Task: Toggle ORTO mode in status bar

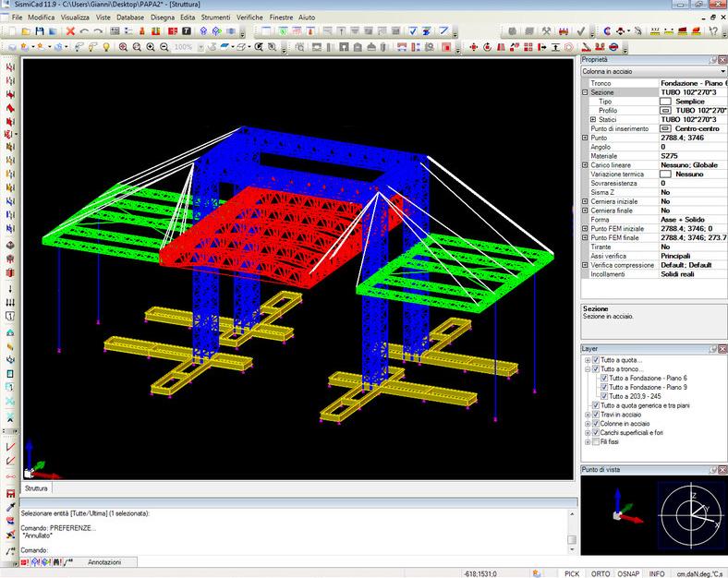Action: tap(601, 573)
